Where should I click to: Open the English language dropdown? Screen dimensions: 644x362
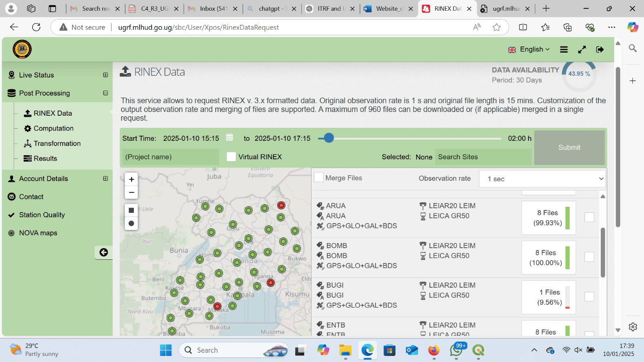click(529, 49)
